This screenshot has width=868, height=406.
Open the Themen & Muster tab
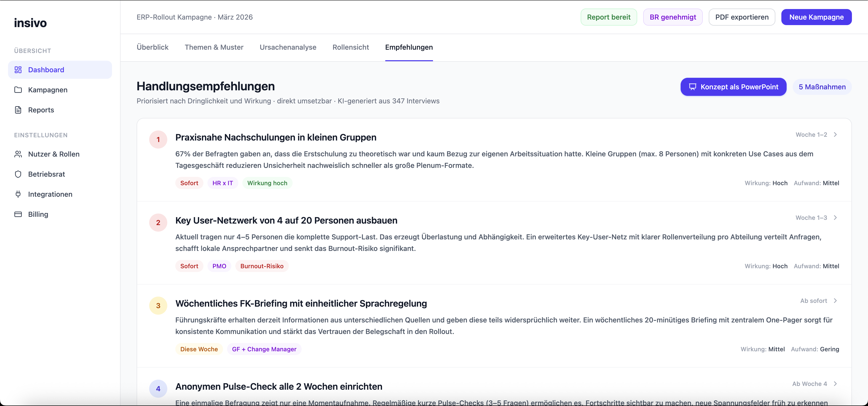214,47
